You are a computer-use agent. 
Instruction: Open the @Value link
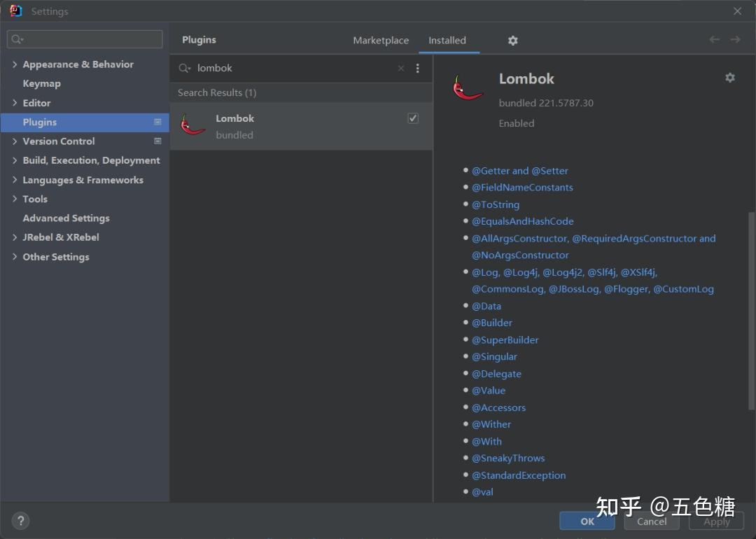pyautogui.click(x=489, y=391)
